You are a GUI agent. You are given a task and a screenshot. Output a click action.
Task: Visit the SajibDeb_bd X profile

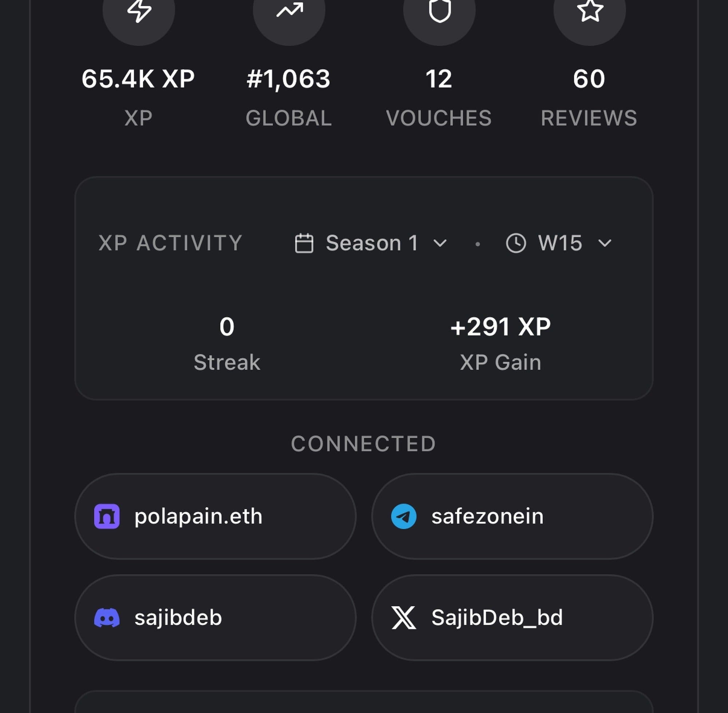tap(512, 618)
